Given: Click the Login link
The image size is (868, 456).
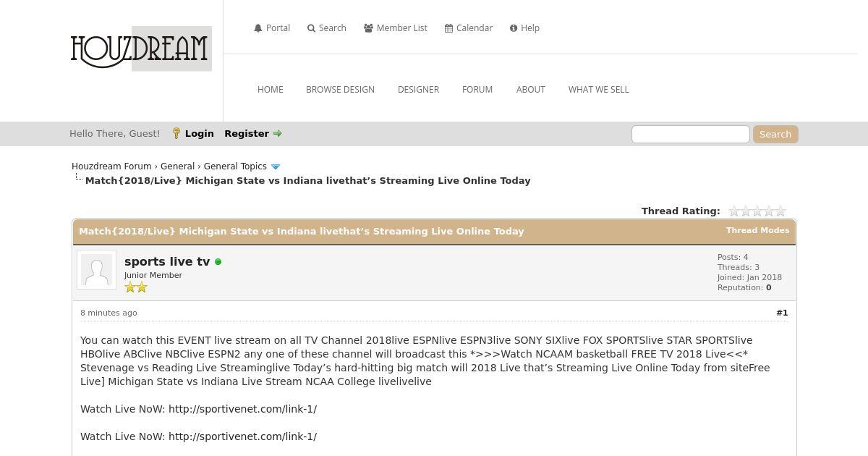Looking at the screenshot, I should (x=200, y=134).
